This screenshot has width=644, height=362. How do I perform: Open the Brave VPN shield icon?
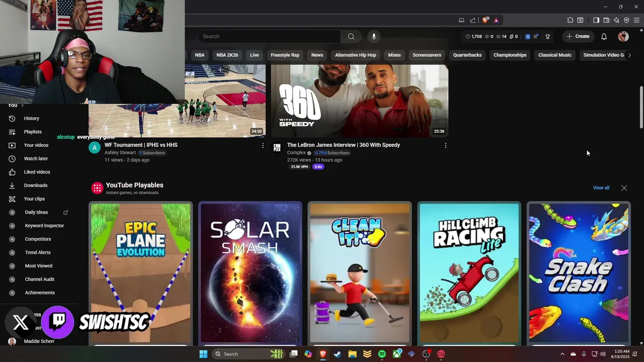click(626, 20)
